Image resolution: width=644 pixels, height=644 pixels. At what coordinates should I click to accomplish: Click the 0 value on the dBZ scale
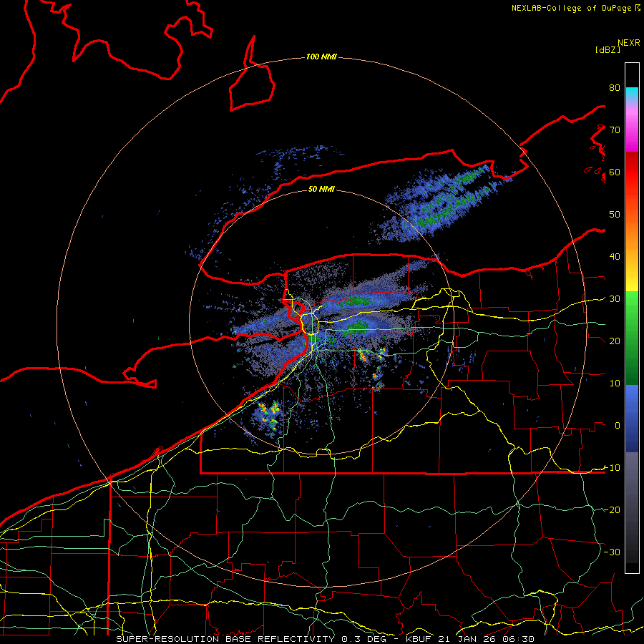point(617,426)
